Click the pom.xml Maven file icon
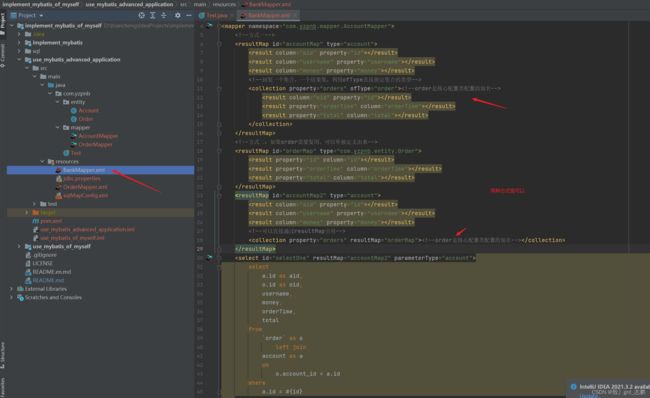The image size is (650, 398). pyautogui.click(x=36, y=221)
